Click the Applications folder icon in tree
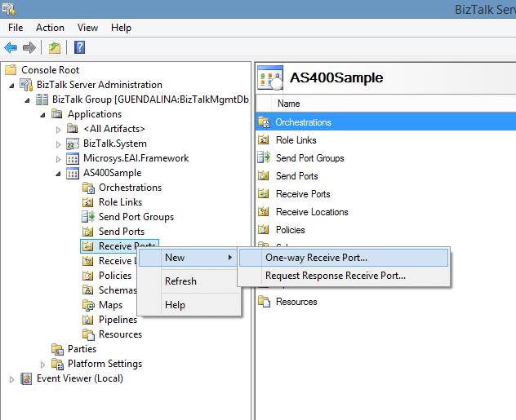The height and width of the screenshot is (420, 516). pyautogui.click(x=56, y=114)
